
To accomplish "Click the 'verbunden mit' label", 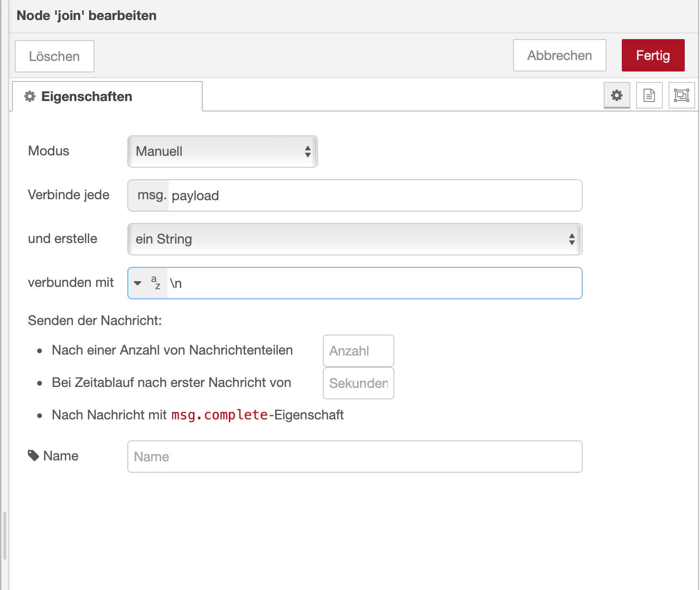I will tap(71, 283).
